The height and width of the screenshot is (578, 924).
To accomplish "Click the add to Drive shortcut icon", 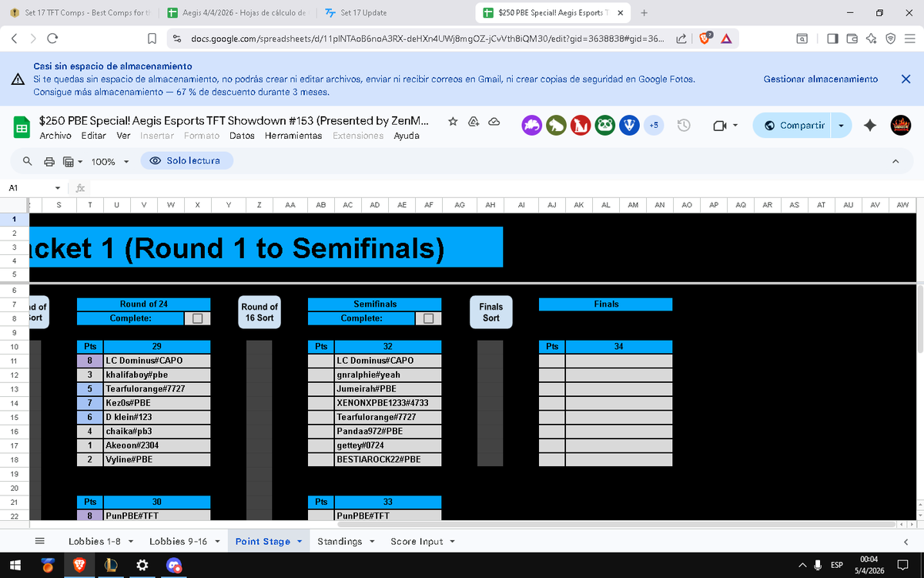I will pos(474,121).
